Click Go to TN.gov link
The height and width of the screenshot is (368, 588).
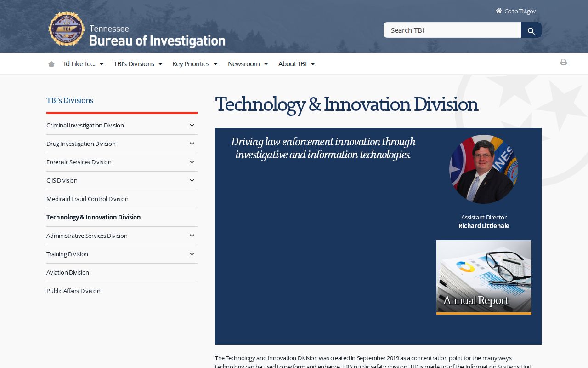520,11
